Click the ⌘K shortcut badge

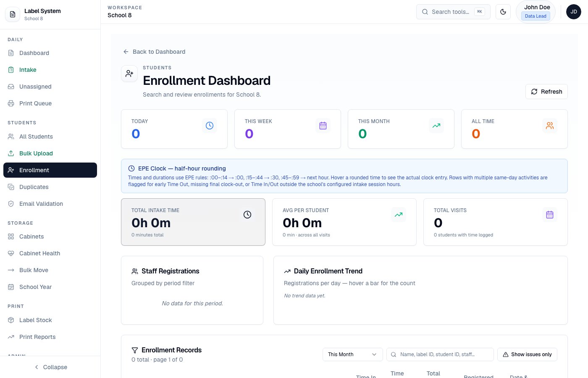tap(480, 12)
